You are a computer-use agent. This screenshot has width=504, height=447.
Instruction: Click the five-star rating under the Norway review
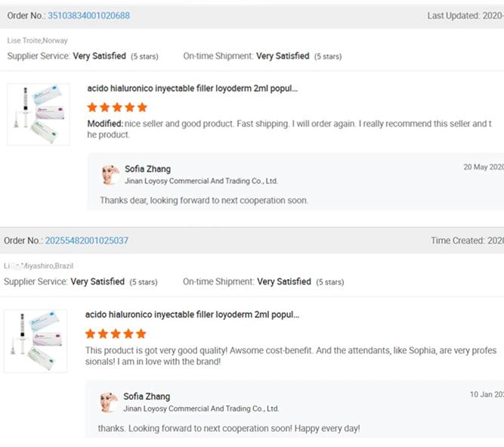coord(117,107)
